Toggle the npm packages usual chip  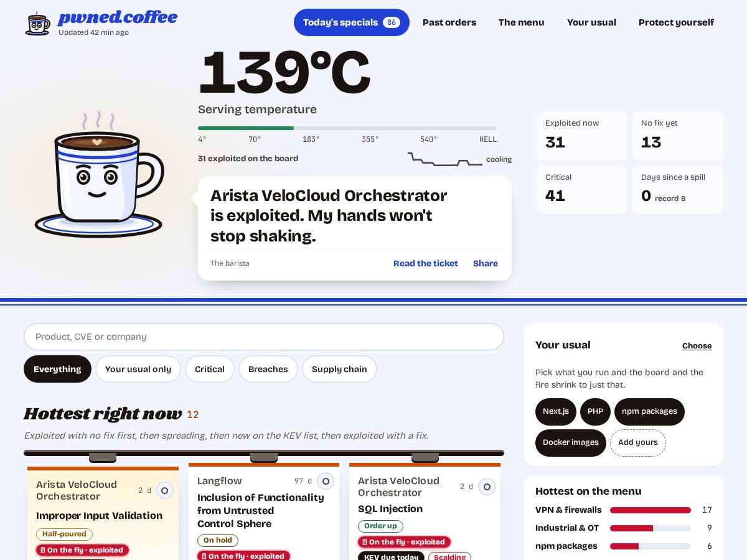point(649,412)
